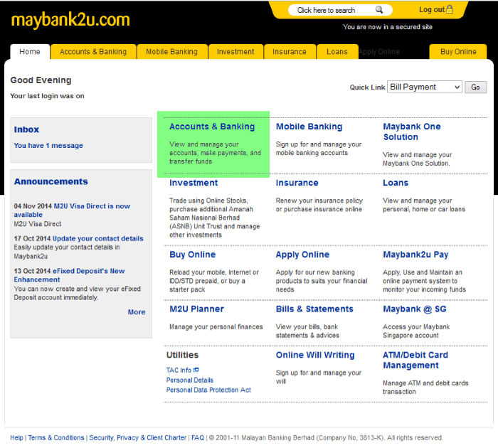
Task: Open the Investment section heading link
Action: (x=194, y=183)
